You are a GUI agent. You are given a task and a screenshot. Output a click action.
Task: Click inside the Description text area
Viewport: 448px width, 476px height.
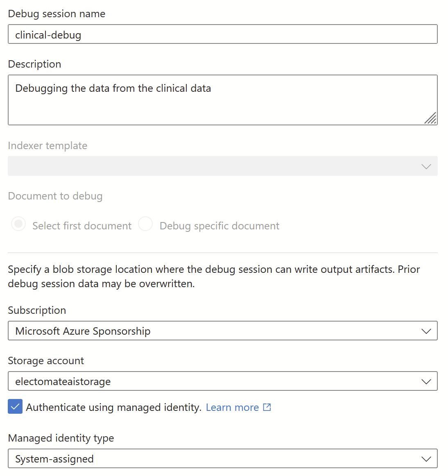coord(222,100)
